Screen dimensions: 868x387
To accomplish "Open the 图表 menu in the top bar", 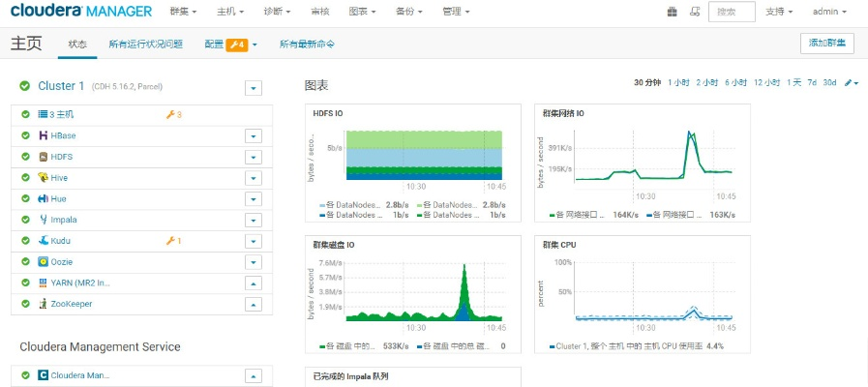I will (363, 12).
